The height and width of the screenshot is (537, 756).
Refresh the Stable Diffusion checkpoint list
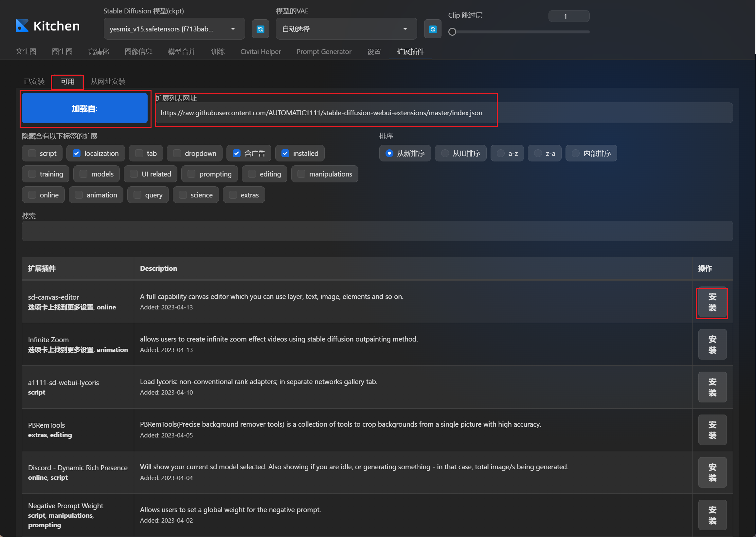(x=261, y=29)
